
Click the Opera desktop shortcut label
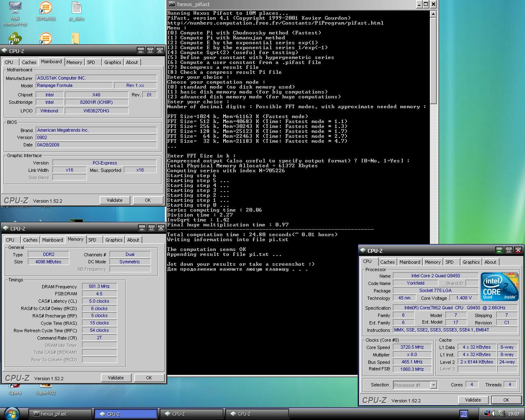15,393
